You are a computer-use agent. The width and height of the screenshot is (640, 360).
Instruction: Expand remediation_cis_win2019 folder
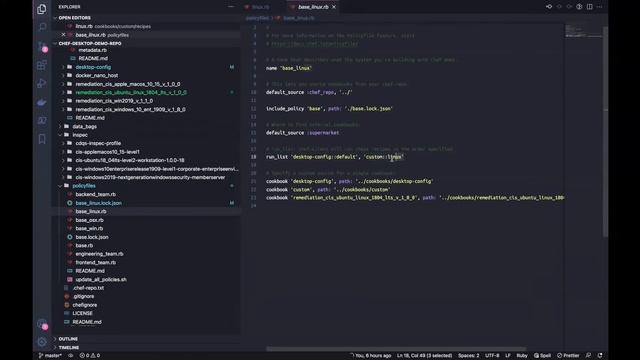pos(114,101)
